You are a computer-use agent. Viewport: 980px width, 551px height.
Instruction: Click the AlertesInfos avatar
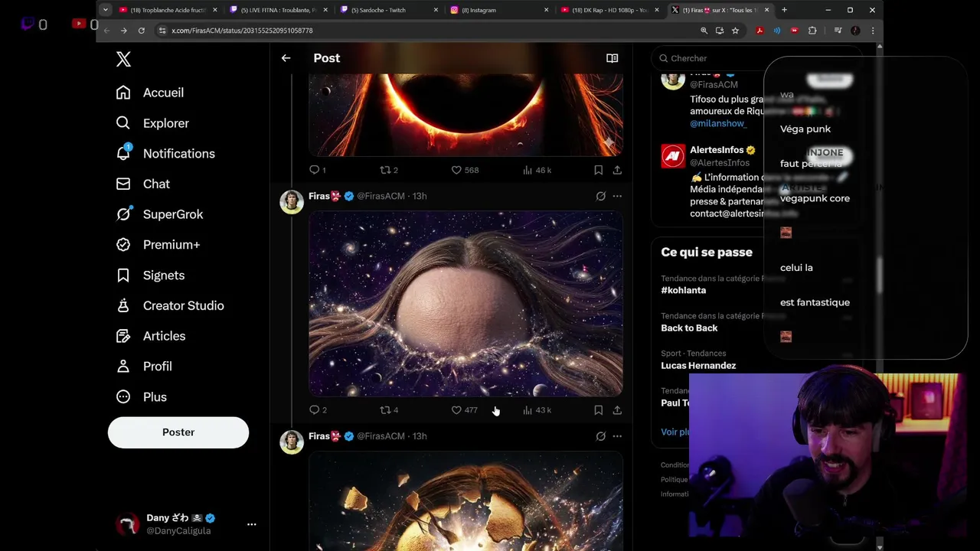tap(673, 156)
